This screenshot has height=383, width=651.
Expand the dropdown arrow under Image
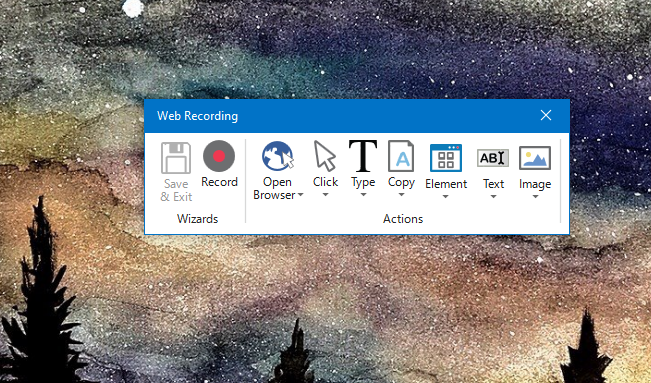tap(536, 197)
